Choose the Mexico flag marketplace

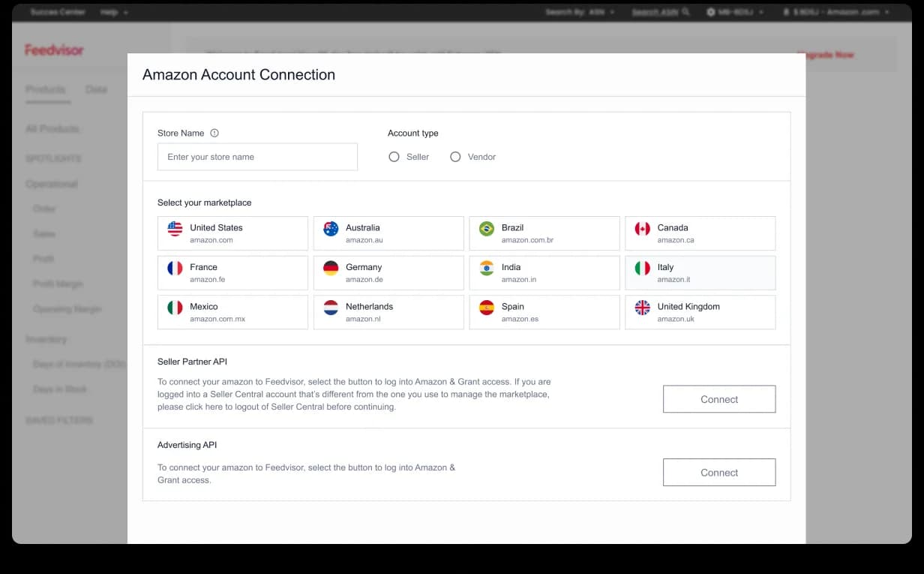click(x=232, y=312)
